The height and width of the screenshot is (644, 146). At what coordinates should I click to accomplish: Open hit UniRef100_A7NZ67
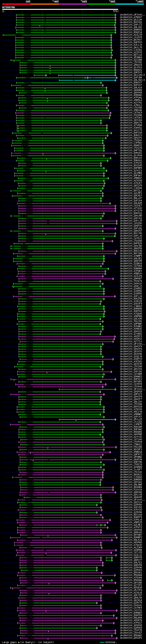[131, 17]
